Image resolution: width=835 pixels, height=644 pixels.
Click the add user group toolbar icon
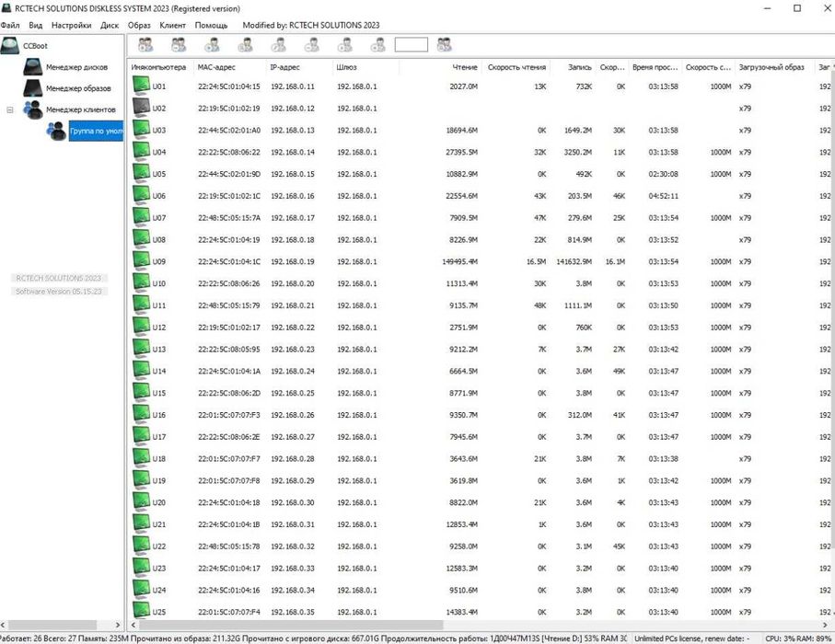[145, 45]
